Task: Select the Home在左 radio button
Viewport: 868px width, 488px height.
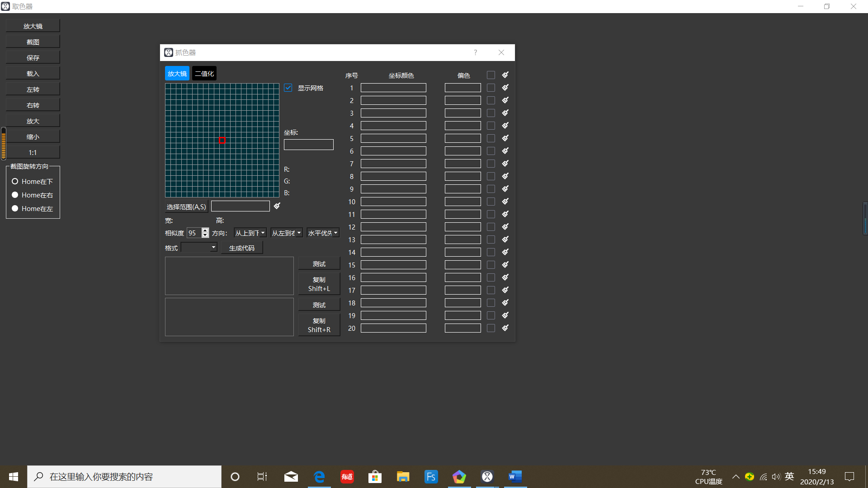Action: pos(15,208)
